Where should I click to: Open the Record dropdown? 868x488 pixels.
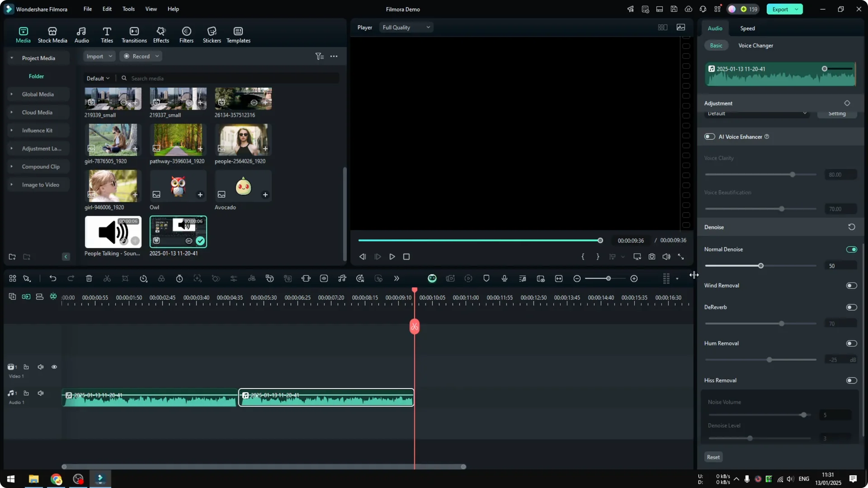142,56
